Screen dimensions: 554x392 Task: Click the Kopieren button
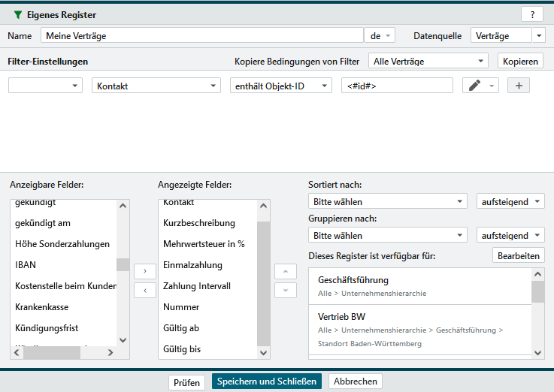point(519,62)
